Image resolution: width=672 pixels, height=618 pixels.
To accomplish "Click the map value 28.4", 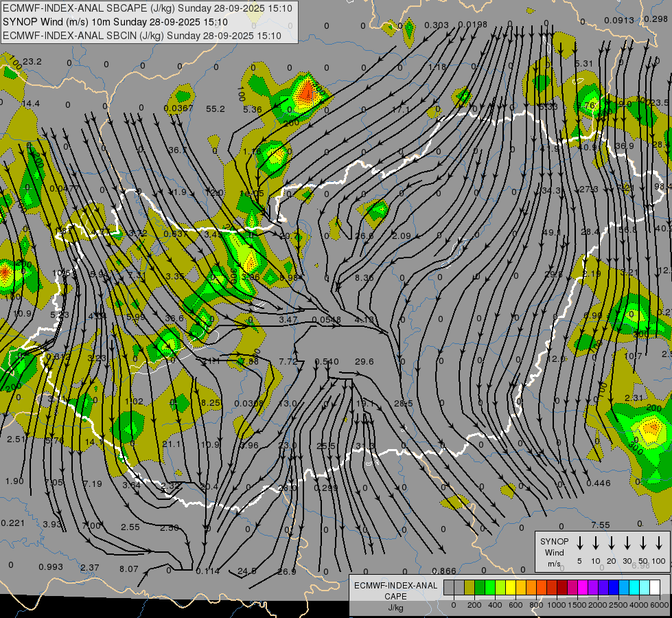I will click(x=590, y=231).
